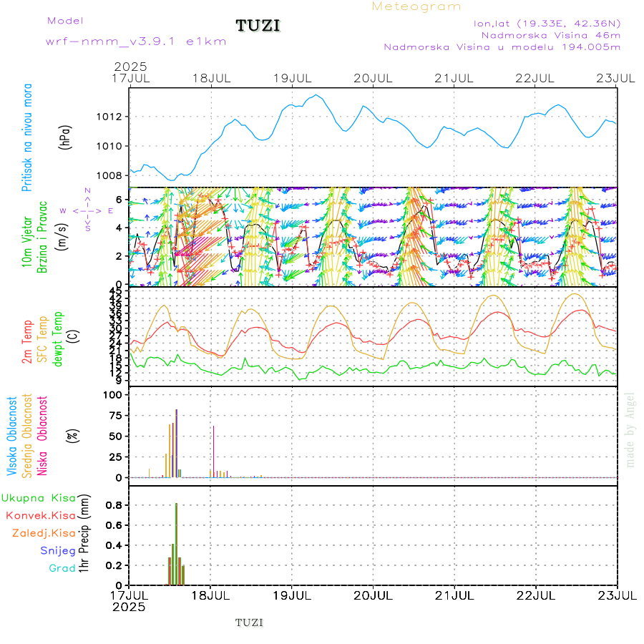Image resolution: width=644 pixels, height=644 pixels.
Task: Click the small 'TUZI' caption below the charts
Action: click(249, 623)
